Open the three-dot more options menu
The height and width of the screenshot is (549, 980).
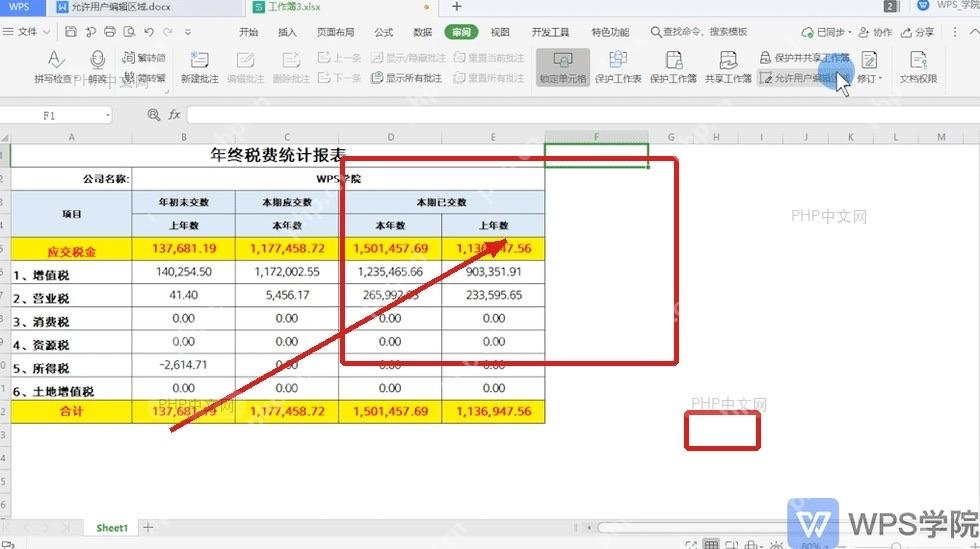954,31
